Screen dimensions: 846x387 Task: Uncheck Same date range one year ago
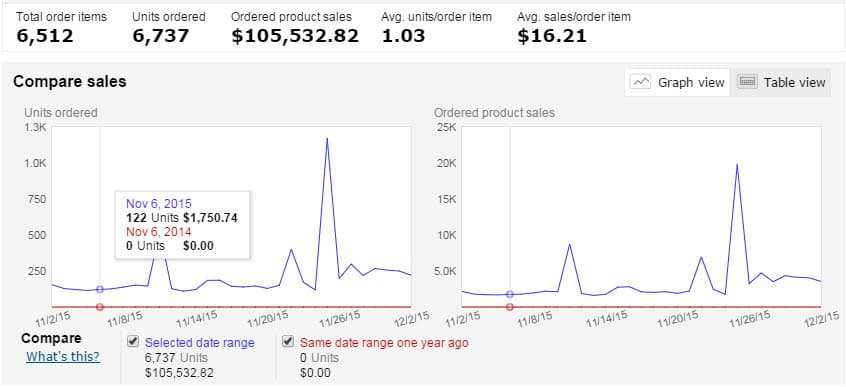288,342
